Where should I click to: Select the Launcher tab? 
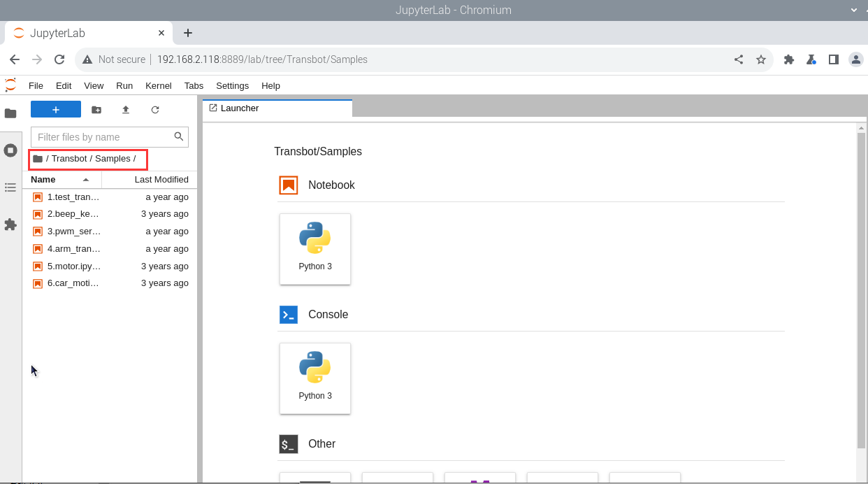click(x=277, y=108)
